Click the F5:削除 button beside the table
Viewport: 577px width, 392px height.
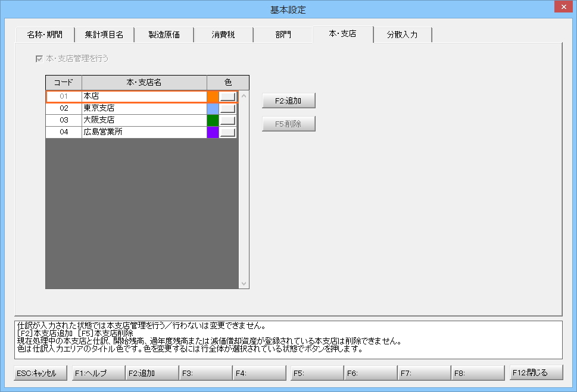[288, 124]
